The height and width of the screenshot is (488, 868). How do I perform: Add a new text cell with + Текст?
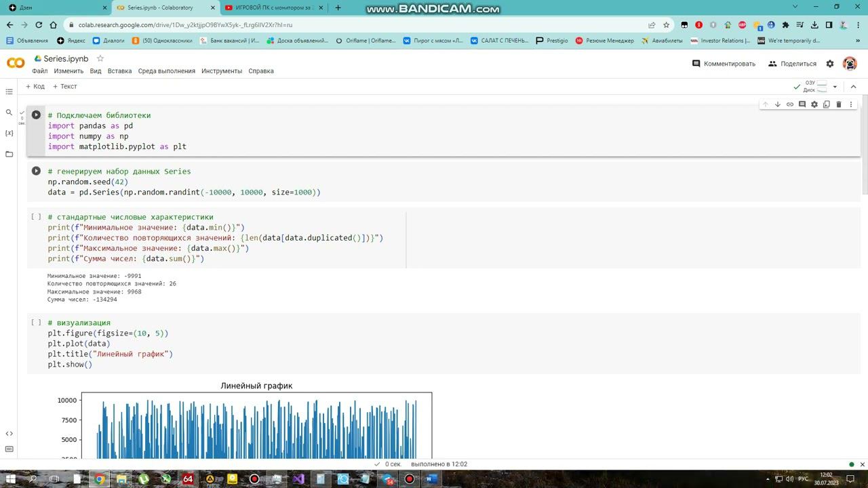pyautogui.click(x=65, y=87)
